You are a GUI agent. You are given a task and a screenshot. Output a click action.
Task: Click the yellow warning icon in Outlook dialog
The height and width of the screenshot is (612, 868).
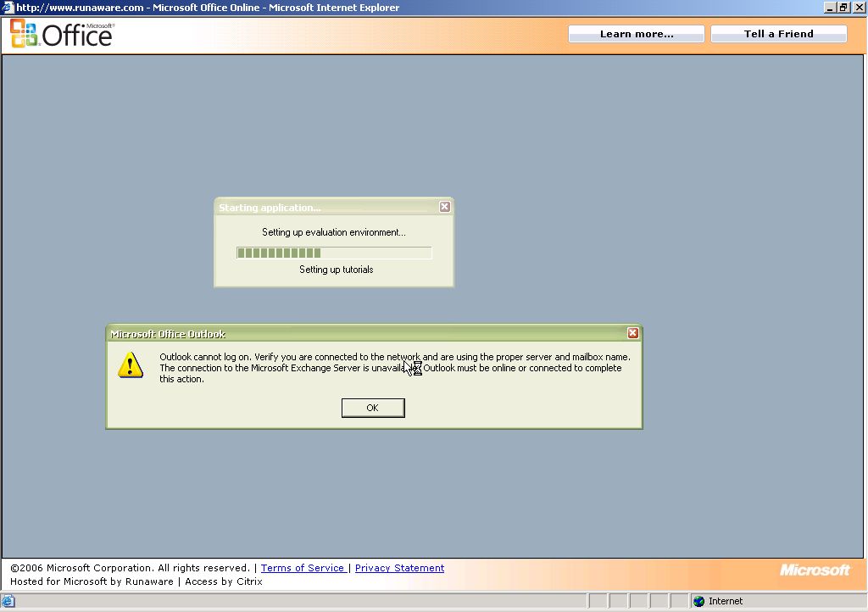131,364
